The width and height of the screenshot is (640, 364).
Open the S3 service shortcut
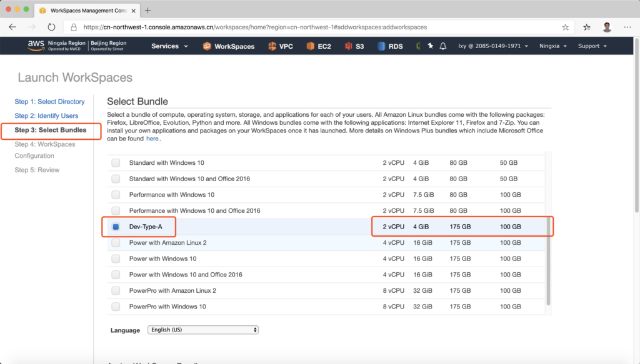click(354, 46)
